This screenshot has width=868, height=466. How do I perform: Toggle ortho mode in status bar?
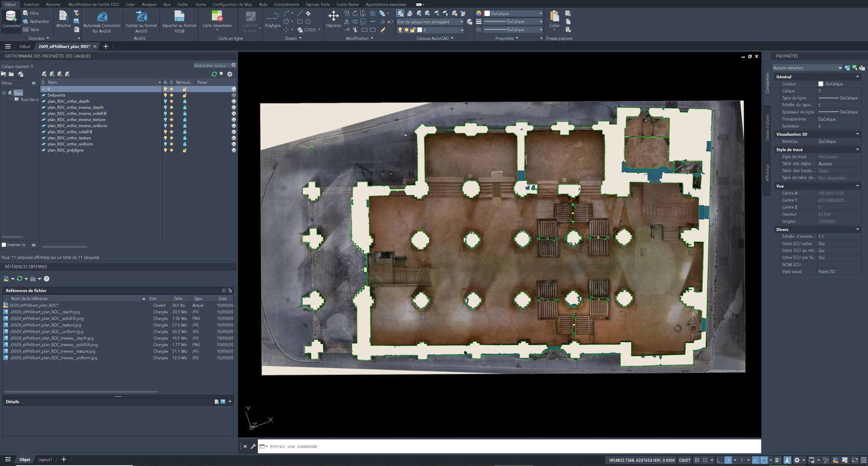719,460
